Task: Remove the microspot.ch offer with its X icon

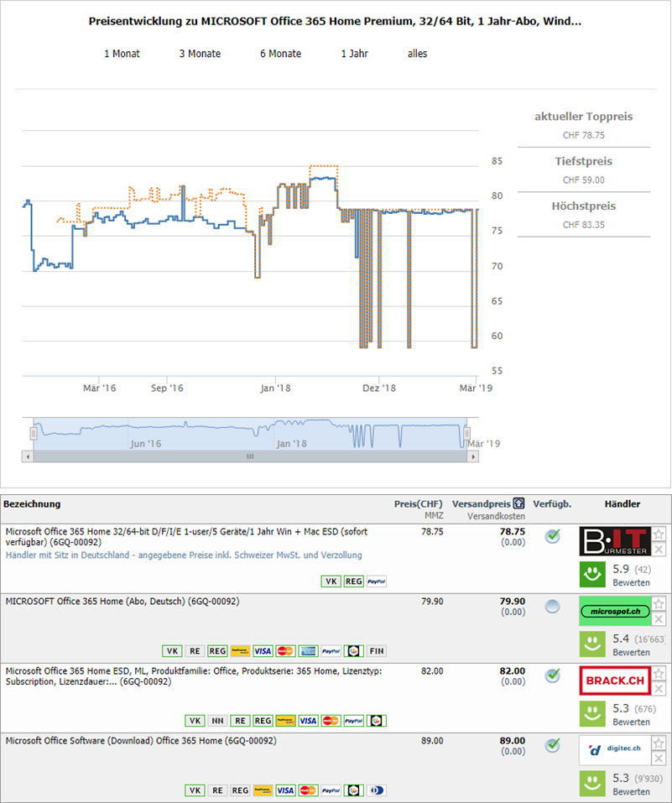Action: [659, 618]
